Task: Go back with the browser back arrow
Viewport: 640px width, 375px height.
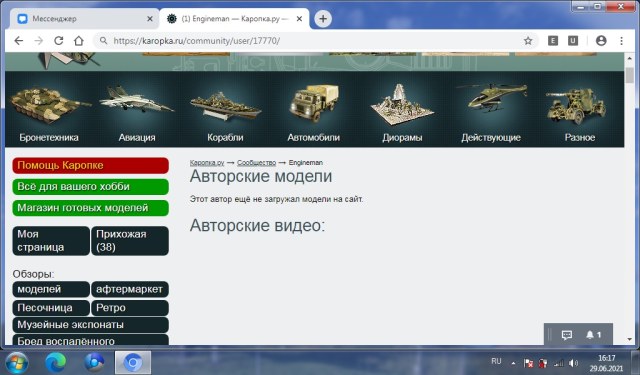Action: [19, 41]
